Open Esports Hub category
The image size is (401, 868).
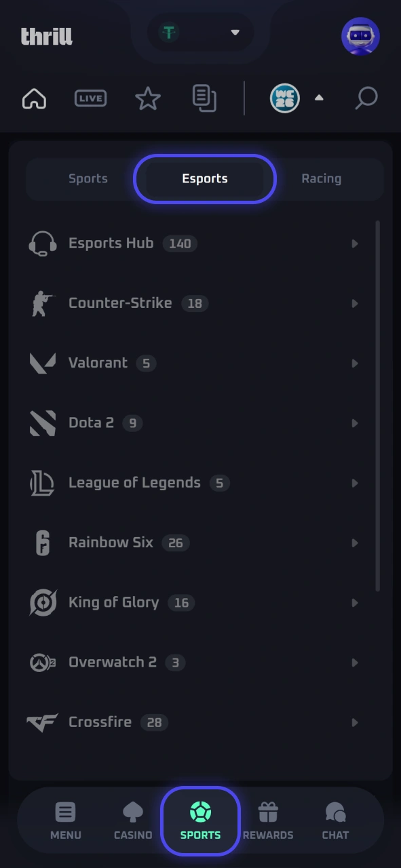[x=193, y=243]
